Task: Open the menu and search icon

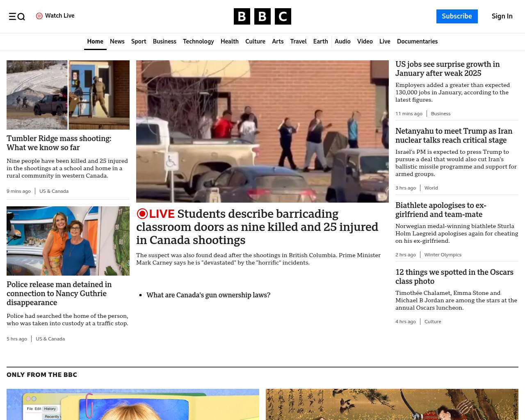Action: pyautogui.click(x=17, y=16)
